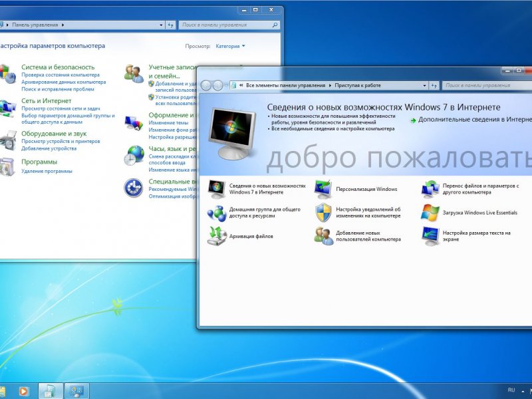This screenshot has width=532, height=399.
Task: Click the Архивация файлов label
Action: pos(251,236)
